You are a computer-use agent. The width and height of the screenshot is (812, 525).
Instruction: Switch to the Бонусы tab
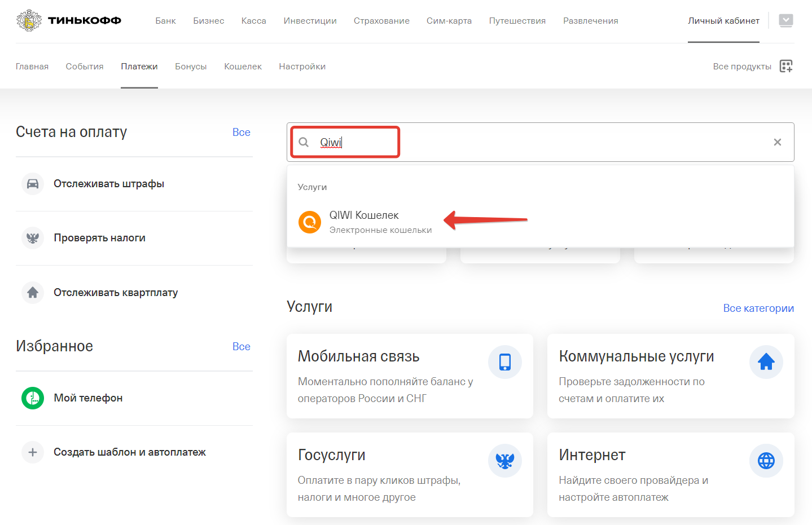click(x=191, y=67)
